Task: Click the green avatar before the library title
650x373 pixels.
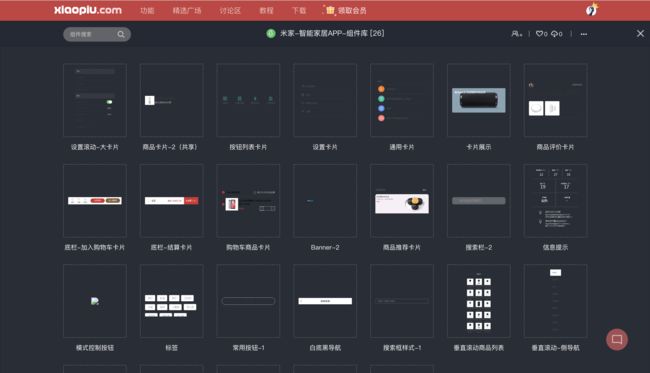Action: (x=271, y=34)
